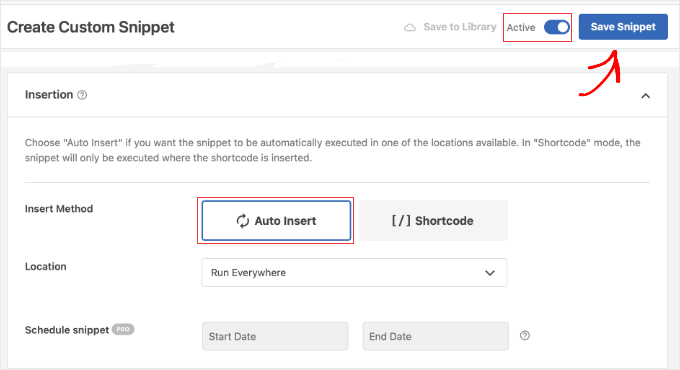The height and width of the screenshot is (370, 680).
Task: Open the Location dropdown Run Everywhere
Action: [x=354, y=272]
